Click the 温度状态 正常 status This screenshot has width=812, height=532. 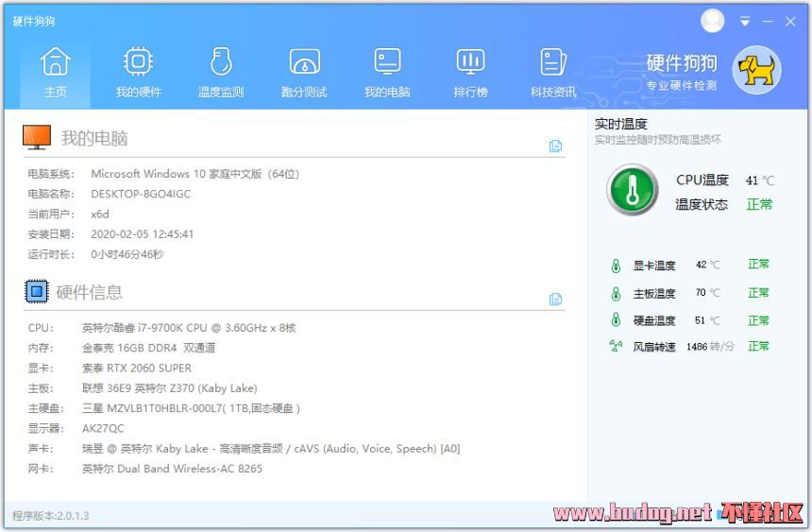click(x=759, y=204)
